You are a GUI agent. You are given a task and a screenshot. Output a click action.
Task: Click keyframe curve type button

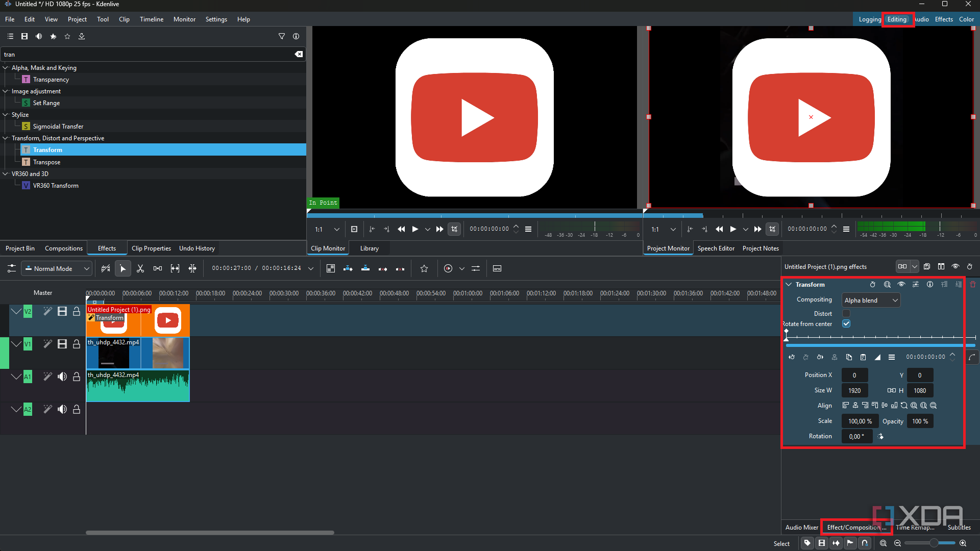[972, 357]
